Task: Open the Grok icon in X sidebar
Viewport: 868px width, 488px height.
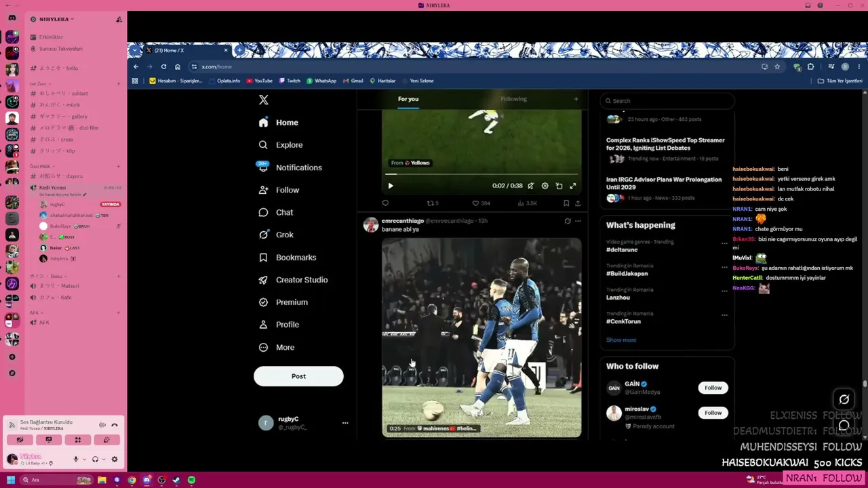Action: pos(263,235)
